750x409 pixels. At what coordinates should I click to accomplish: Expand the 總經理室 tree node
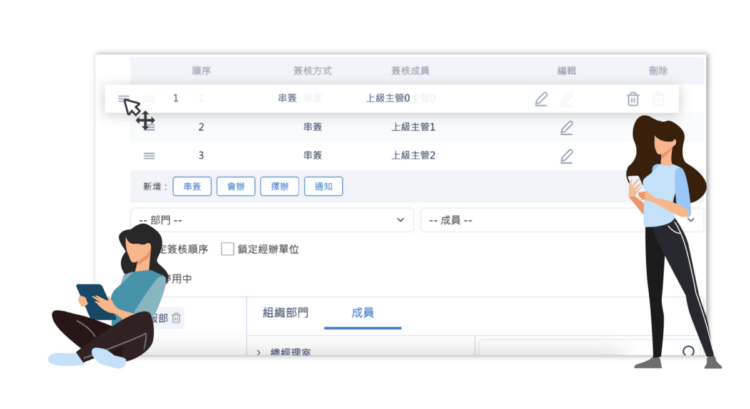(259, 353)
